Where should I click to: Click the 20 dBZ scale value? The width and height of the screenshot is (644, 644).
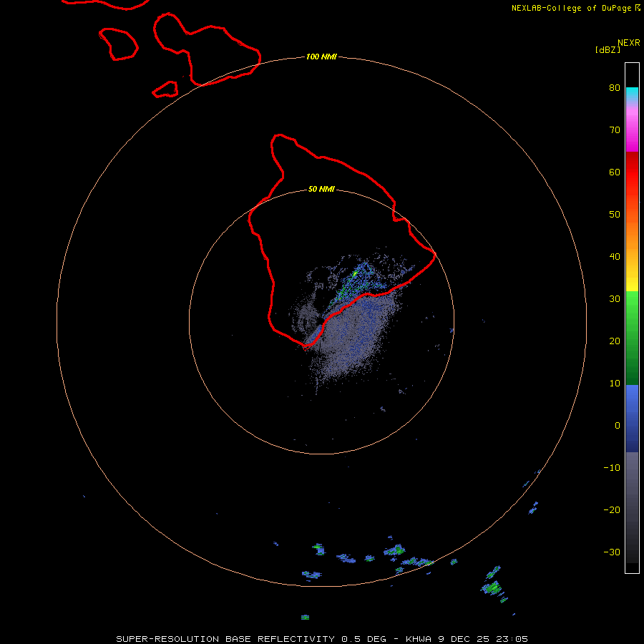[x=615, y=341]
